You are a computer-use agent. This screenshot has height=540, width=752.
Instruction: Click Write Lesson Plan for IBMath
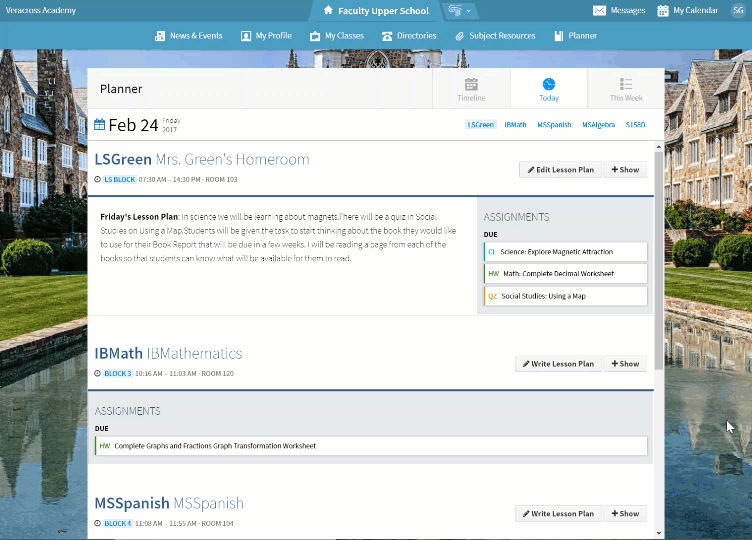pos(558,364)
